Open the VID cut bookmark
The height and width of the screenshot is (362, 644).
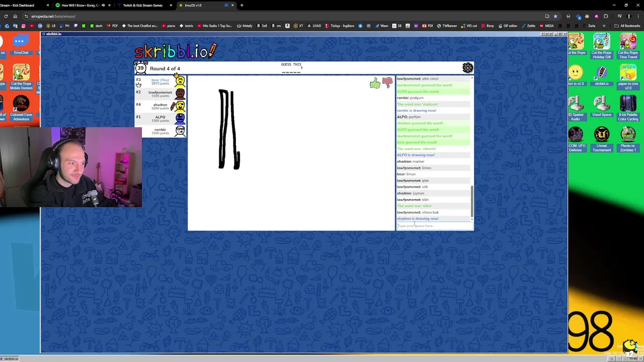(x=469, y=26)
